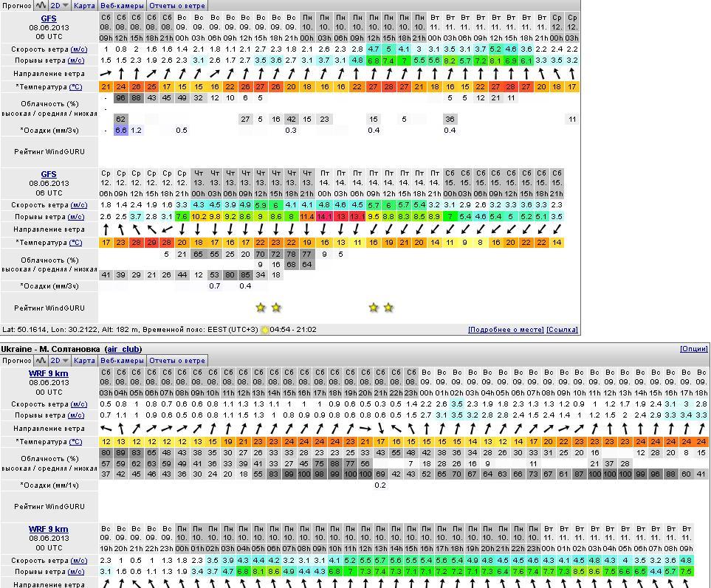
Task: Open the air_club link
Action: coord(123,349)
